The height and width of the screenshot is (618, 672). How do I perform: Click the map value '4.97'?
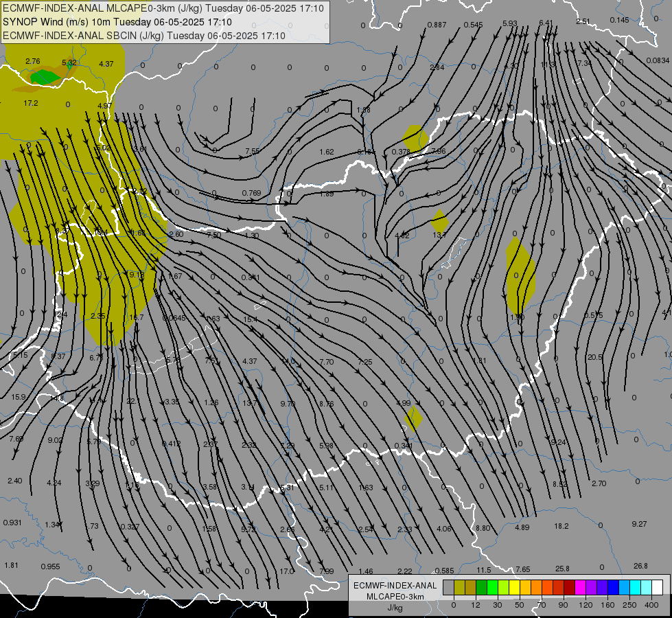[104, 106]
